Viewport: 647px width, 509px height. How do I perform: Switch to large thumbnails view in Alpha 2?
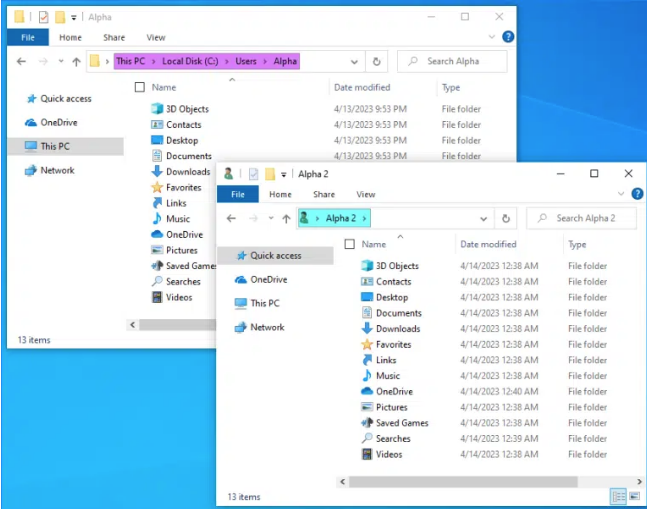click(635, 496)
